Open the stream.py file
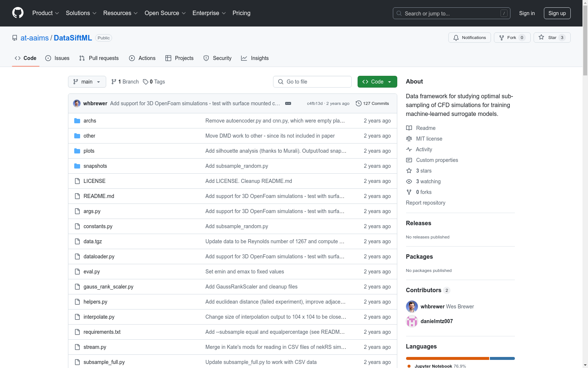The image size is (588, 368). pyautogui.click(x=95, y=347)
